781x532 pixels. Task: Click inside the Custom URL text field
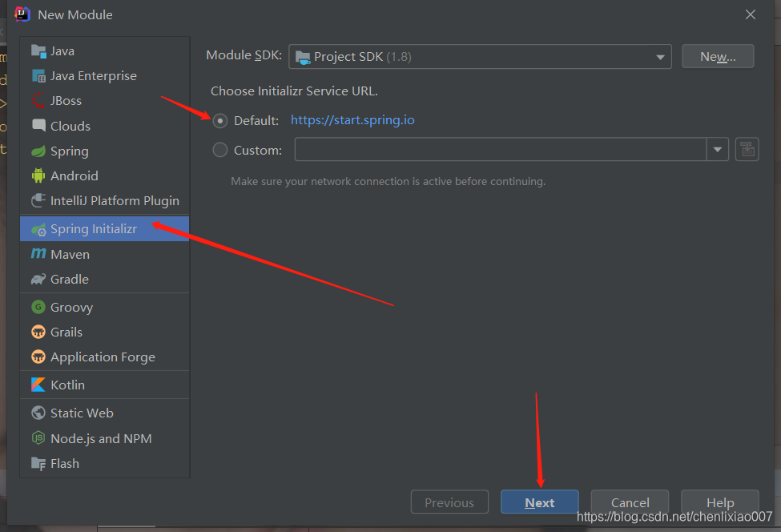(501, 150)
